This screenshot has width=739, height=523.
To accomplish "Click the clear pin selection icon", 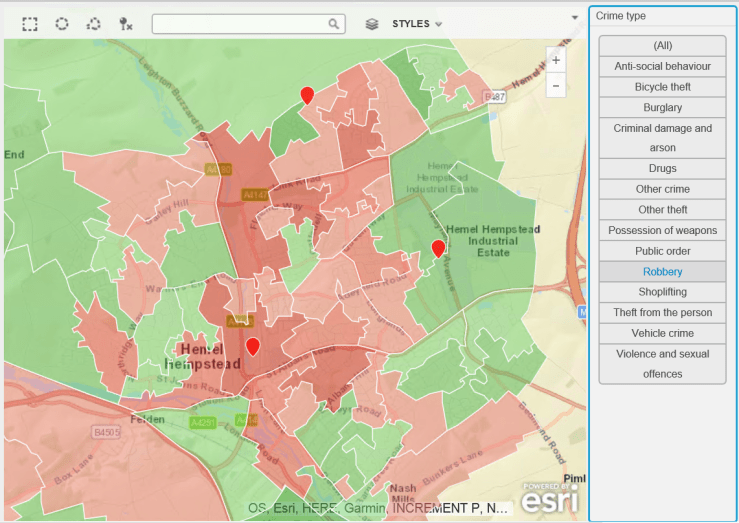I will pos(126,24).
